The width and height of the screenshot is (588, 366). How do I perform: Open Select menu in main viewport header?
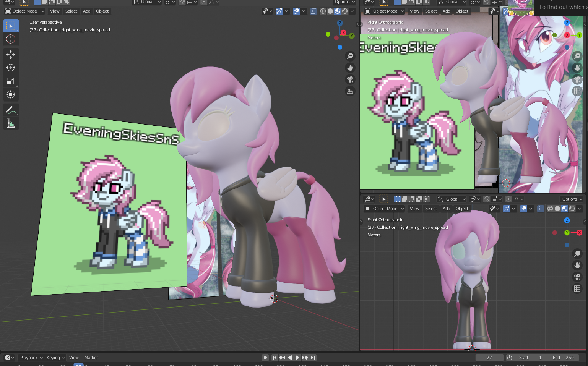[71, 11]
